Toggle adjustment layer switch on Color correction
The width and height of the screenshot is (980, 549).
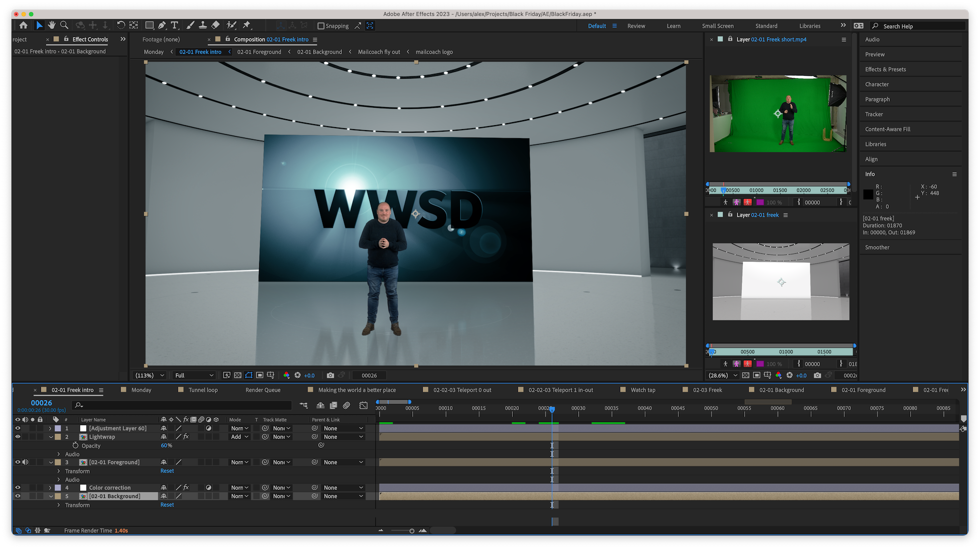[208, 488]
